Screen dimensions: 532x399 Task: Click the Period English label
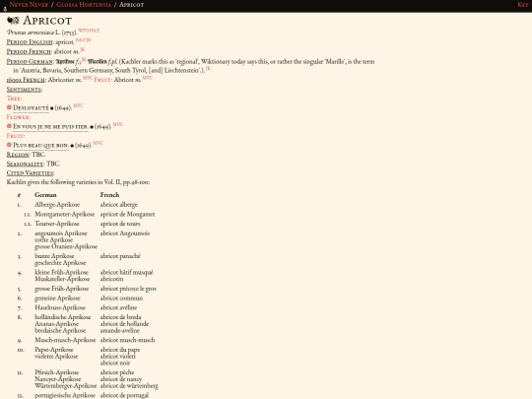[30, 42]
